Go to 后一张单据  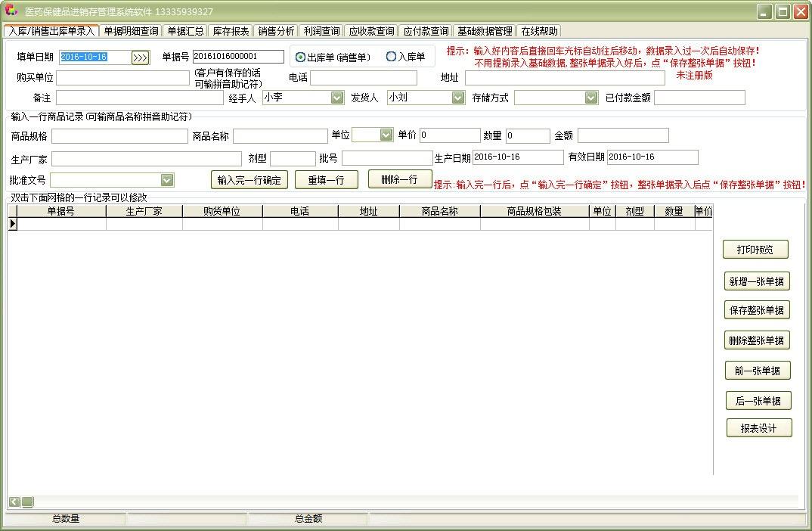758,400
